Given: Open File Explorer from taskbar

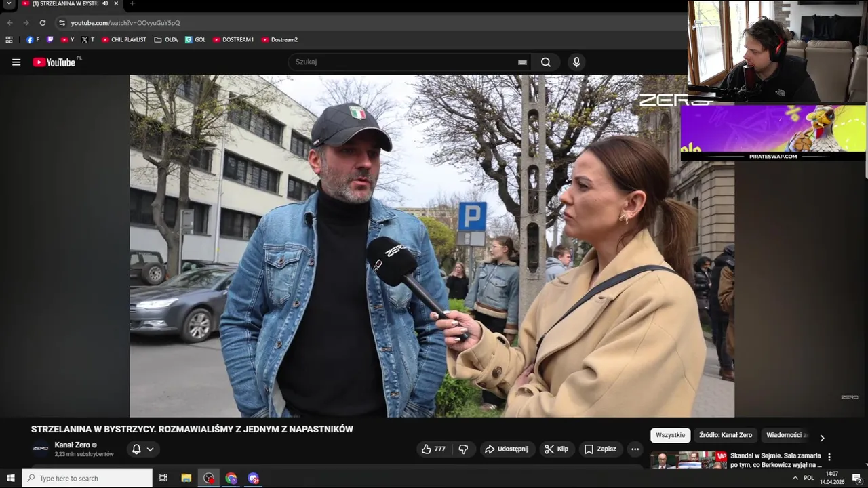Looking at the screenshot, I should (x=186, y=478).
